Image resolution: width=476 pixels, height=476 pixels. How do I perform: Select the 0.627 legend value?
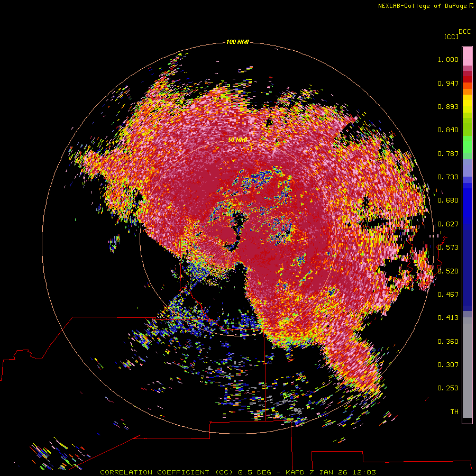pyautogui.click(x=448, y=224)
